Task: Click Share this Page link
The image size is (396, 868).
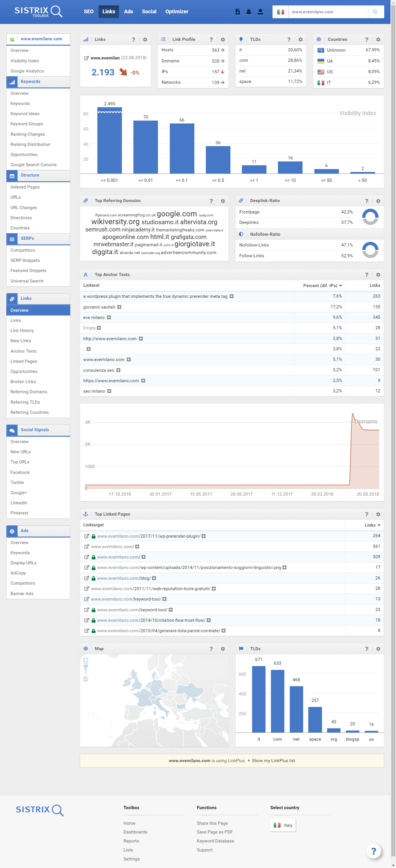Action: (x=212, y=823)
